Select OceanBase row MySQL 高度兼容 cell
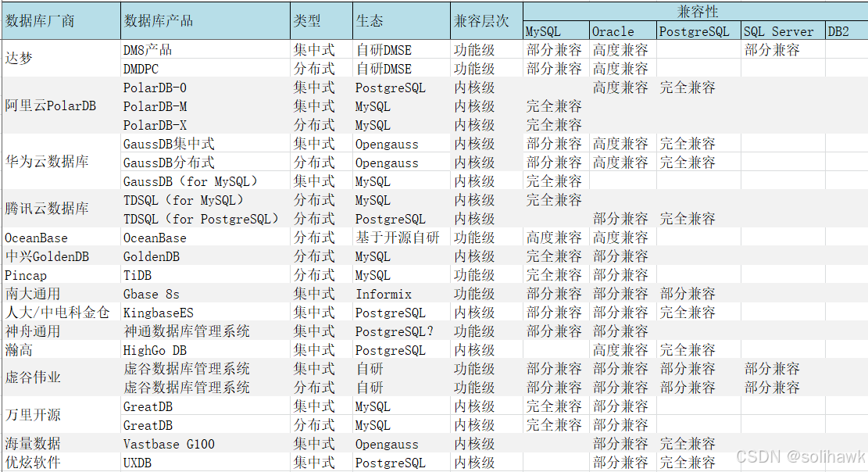 556,238
